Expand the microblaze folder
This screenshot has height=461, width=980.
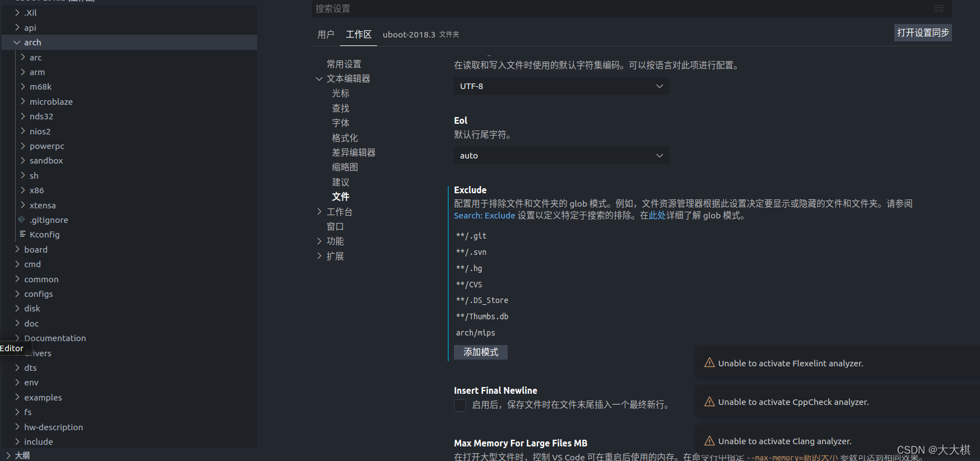23,101
